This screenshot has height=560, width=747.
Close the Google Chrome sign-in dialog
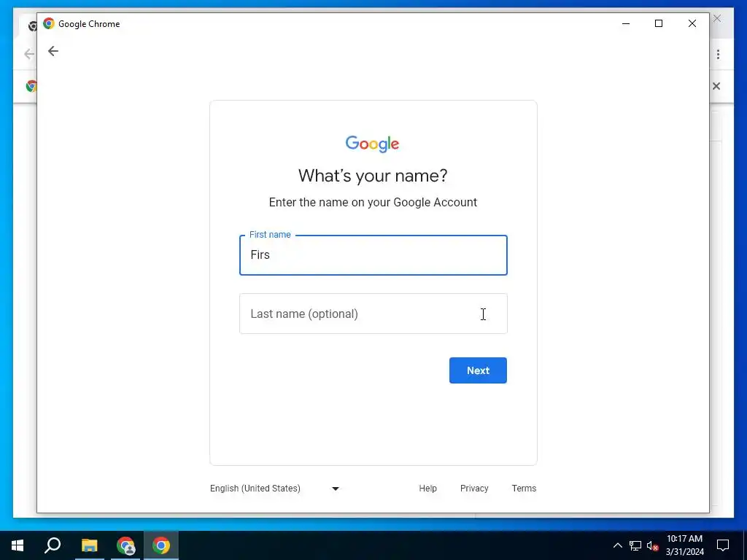[x=692, y=23]
